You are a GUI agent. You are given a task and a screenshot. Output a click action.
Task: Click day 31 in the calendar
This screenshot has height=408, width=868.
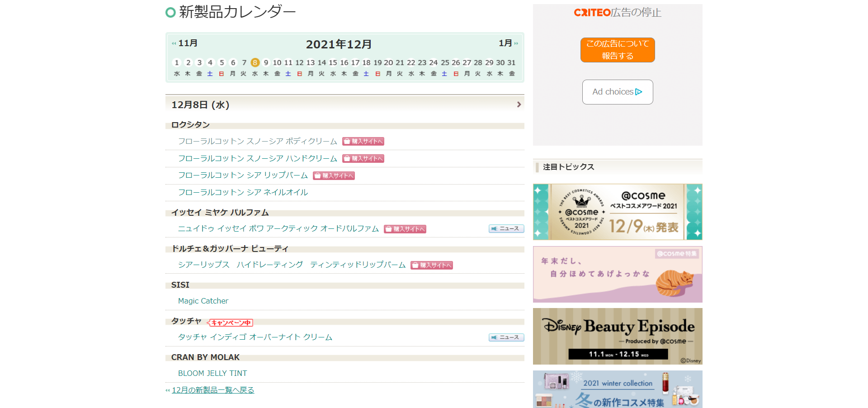[511, 62]
